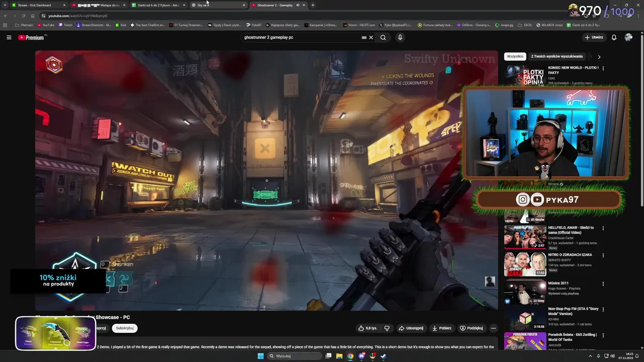The height and width of the screenshot is (362, 644).
Task: Open more actions three-dot menu under video
Action: coord(493,328)
